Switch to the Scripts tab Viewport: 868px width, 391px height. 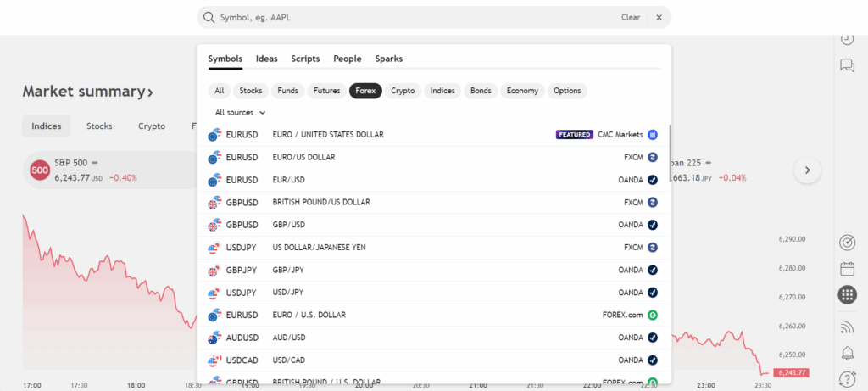click(305, 59)
